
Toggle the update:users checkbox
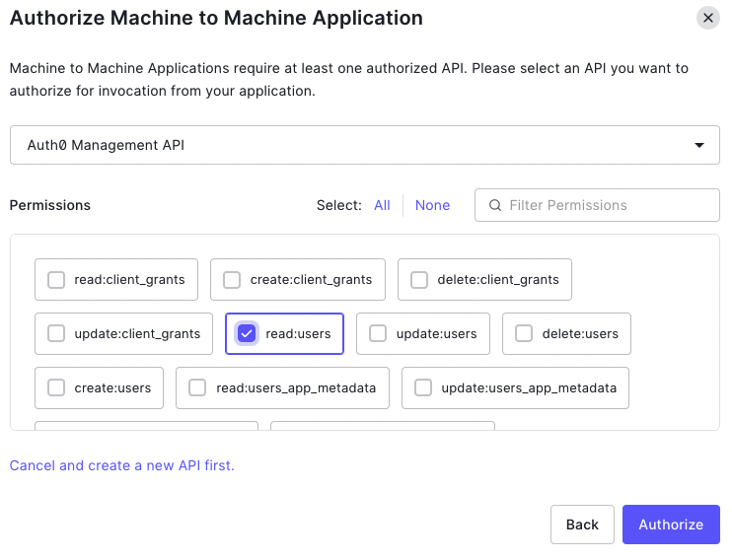point(378,333)
